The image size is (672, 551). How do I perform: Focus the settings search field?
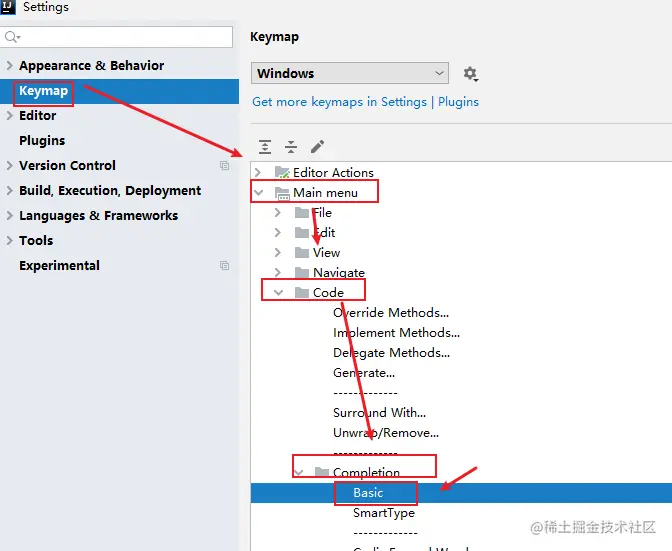click(117, 37)
